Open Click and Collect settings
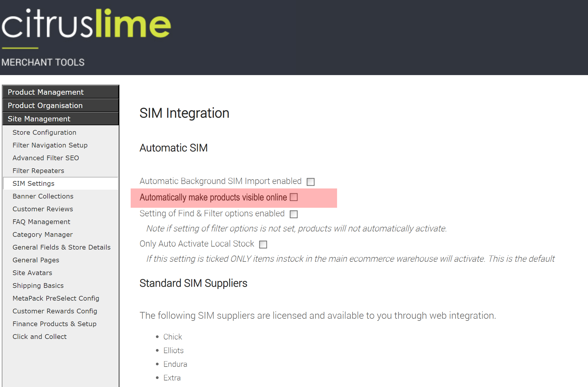The height and width of the screenshot is (387, 588). (39, 337)
